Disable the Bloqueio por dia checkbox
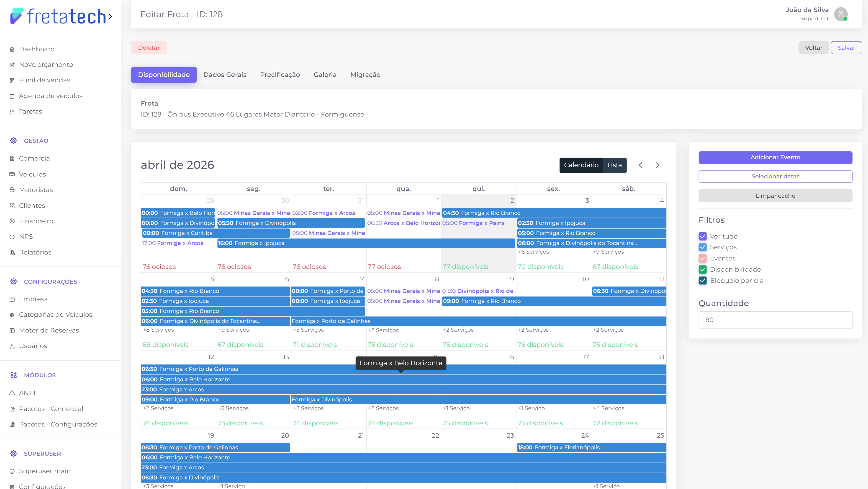 click(703, 281)
